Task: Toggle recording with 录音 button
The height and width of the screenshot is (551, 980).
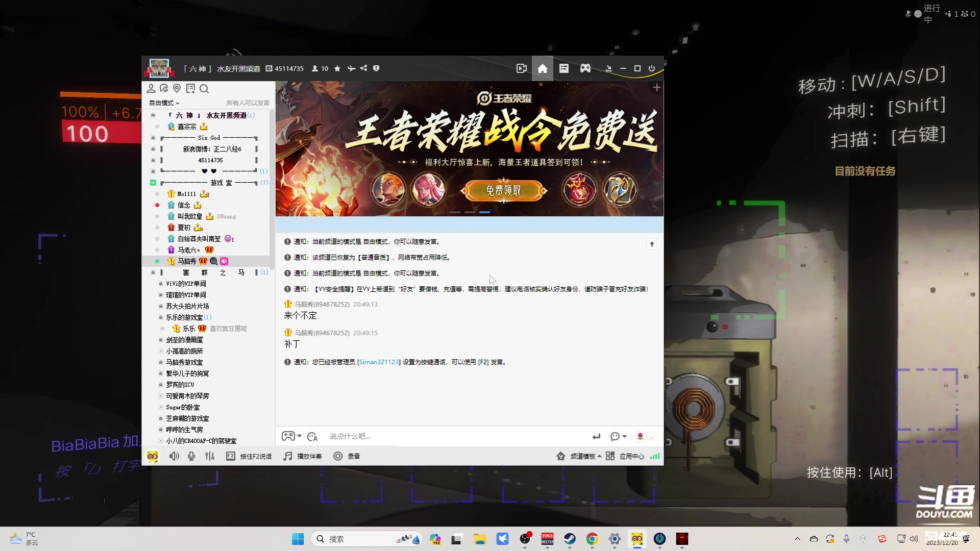Action: tap(347, 456)
